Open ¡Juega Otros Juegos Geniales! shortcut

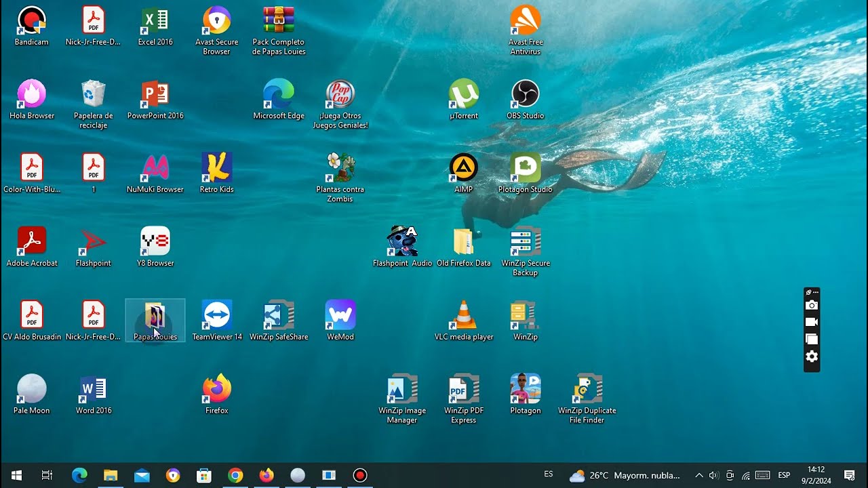pyautogui.click(x=340, y=104)
